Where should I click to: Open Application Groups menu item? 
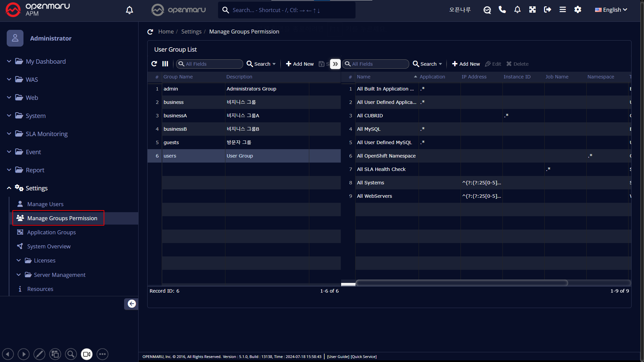[51, 232]
